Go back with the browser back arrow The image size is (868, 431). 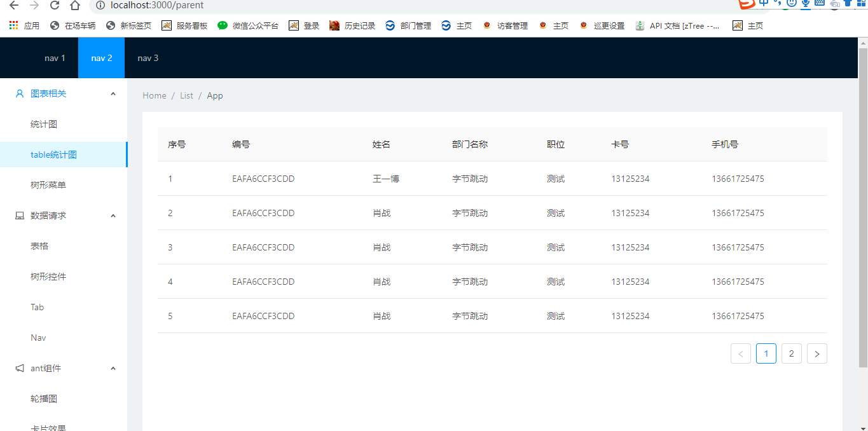click(13, 6)
